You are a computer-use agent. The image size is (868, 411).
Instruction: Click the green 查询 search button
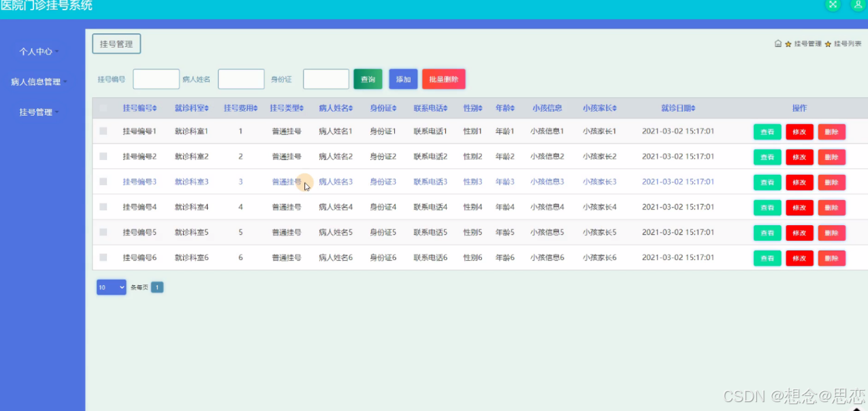coord(368,79)
